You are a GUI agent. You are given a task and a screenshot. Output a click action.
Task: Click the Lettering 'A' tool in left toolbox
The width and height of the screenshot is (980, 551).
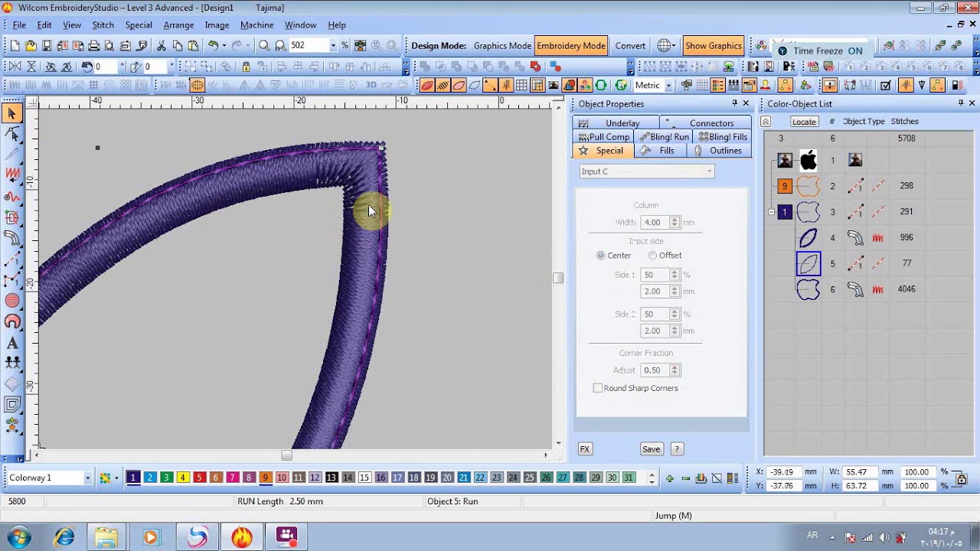pos(12,343)
